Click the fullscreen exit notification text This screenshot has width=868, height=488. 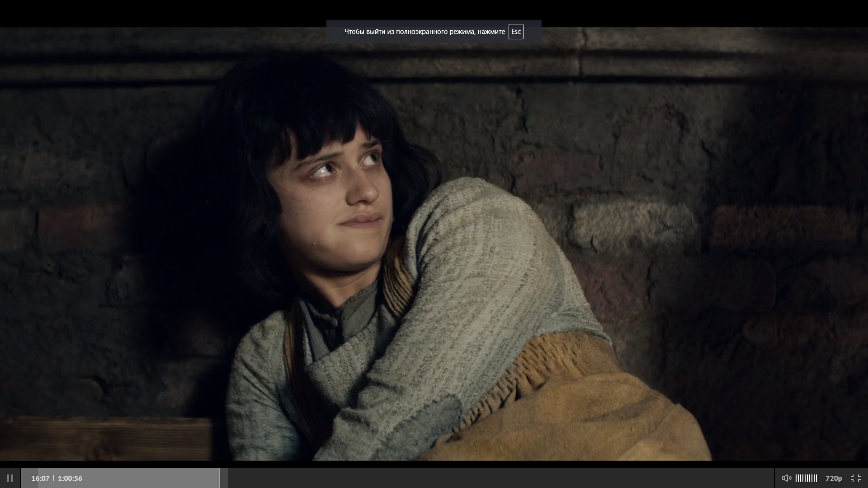pos(425,32)
